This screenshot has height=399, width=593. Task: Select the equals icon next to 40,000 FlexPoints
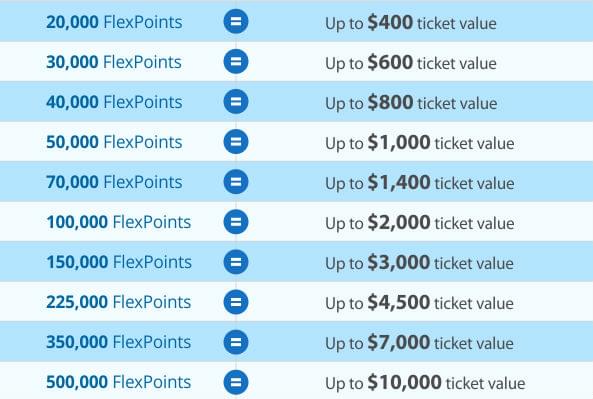(x=236, y=101)
